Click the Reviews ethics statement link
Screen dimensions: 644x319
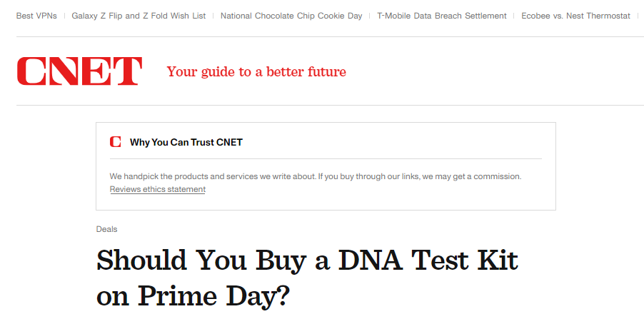(157, 189)
